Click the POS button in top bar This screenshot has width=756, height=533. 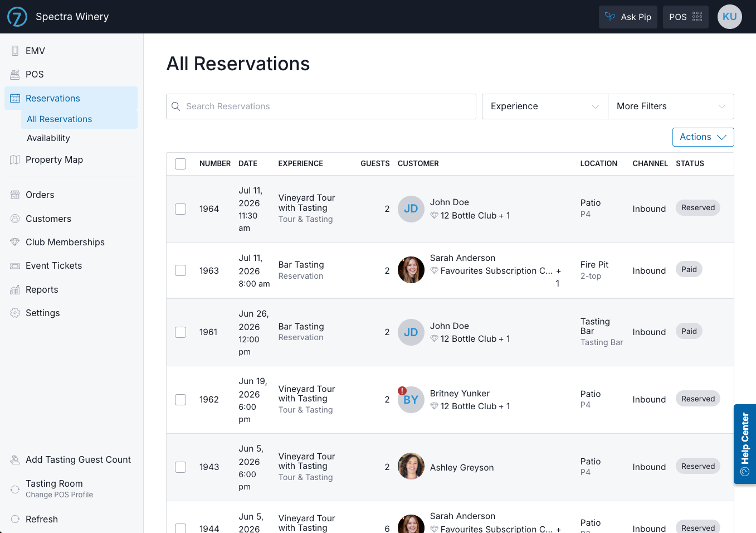686,17
